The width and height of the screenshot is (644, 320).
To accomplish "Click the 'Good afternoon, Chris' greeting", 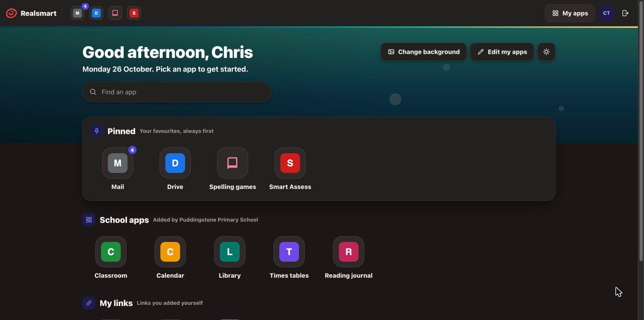I will point(168,52).
